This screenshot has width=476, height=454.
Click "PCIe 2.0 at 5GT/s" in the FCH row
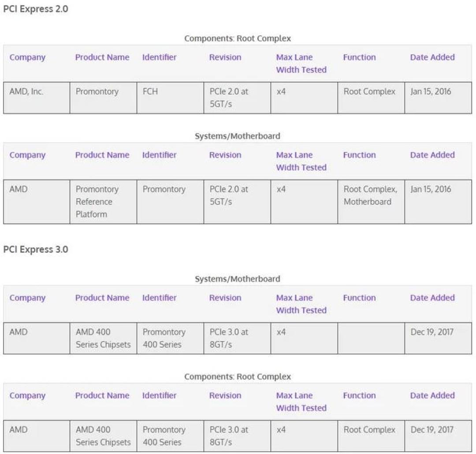pos(229,98)
